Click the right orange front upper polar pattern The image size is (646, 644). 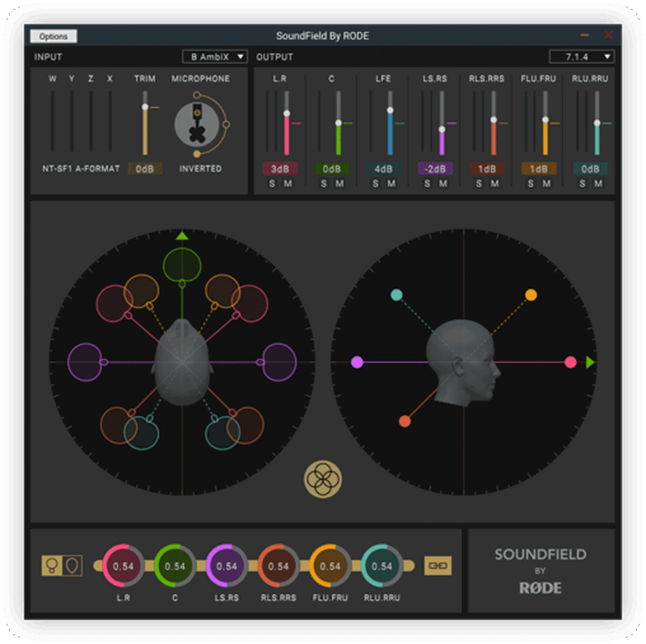(223, 291)
